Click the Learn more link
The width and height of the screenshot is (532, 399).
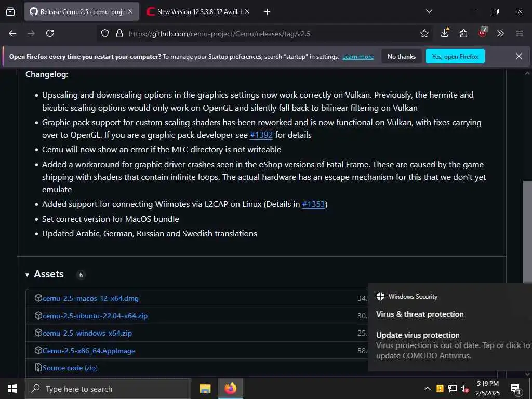358,57
